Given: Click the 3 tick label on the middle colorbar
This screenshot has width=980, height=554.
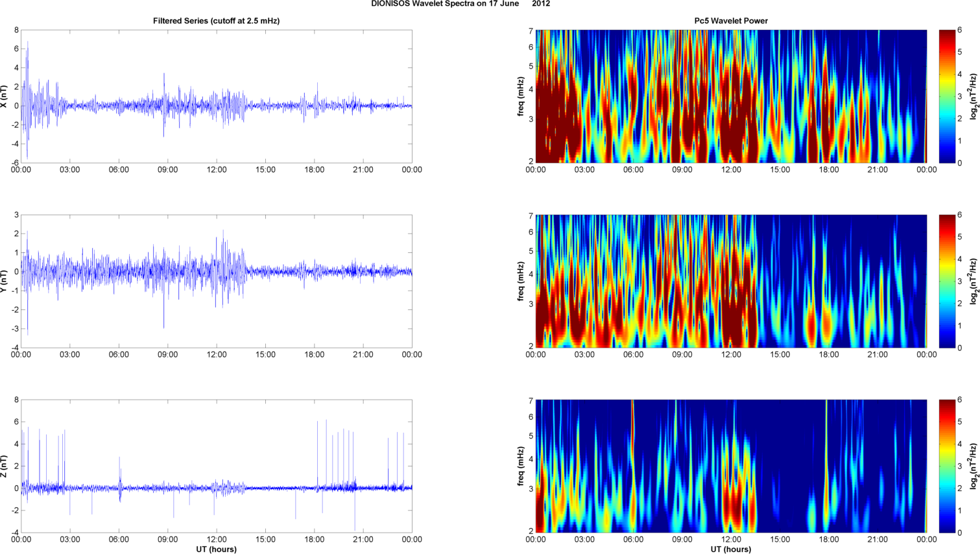Looking at the screenshot, I should tap(960, 282).
